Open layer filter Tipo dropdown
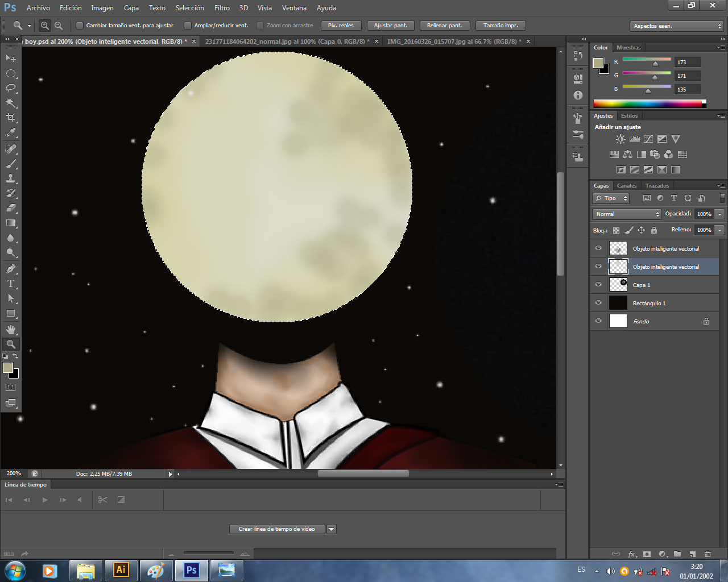Image resolution: width=728 pixels, height=582 pixels. (x=611, y=198)
